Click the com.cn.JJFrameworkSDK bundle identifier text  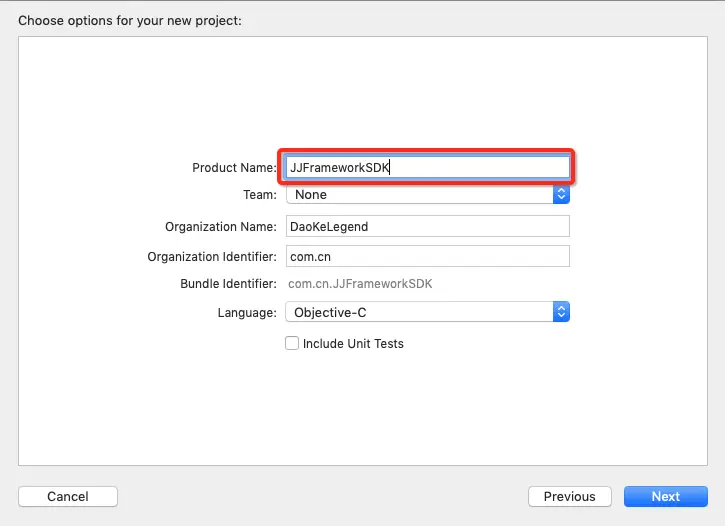(x=359, y=284)
